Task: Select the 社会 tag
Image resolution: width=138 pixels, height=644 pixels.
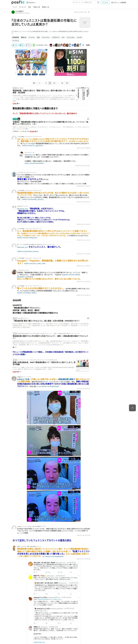Action: 38,37
